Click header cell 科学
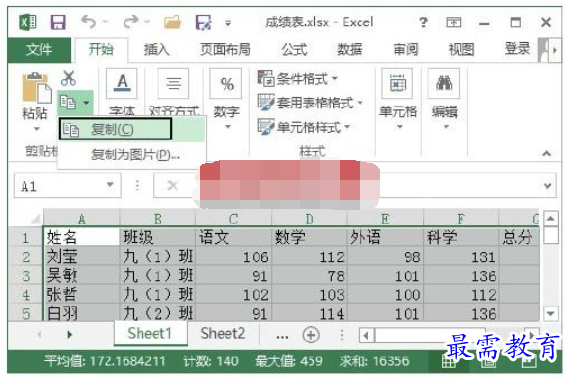568x378 pixels. point(461,237)
